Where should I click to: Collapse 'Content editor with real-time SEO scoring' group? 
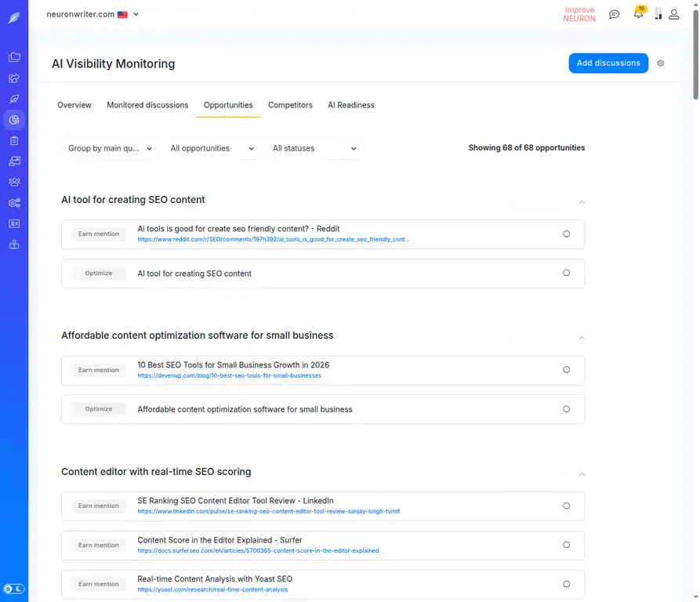click(x=582, y=474)
